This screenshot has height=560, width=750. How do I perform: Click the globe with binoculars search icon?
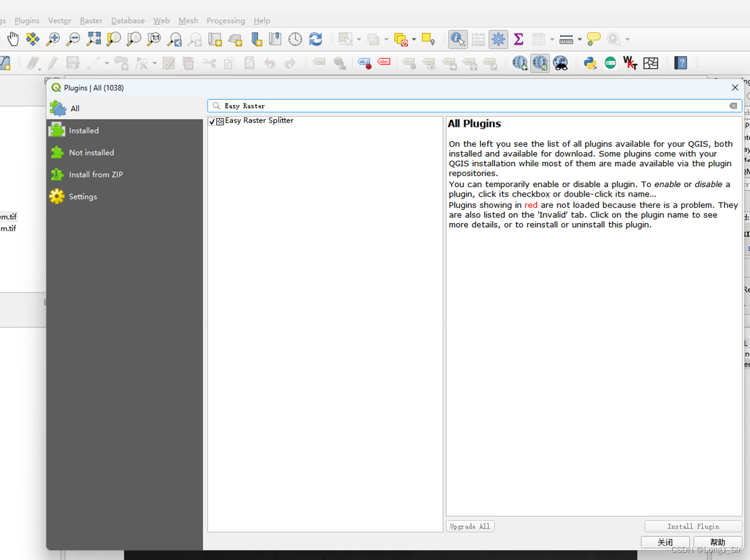click(x=560, y=63)
